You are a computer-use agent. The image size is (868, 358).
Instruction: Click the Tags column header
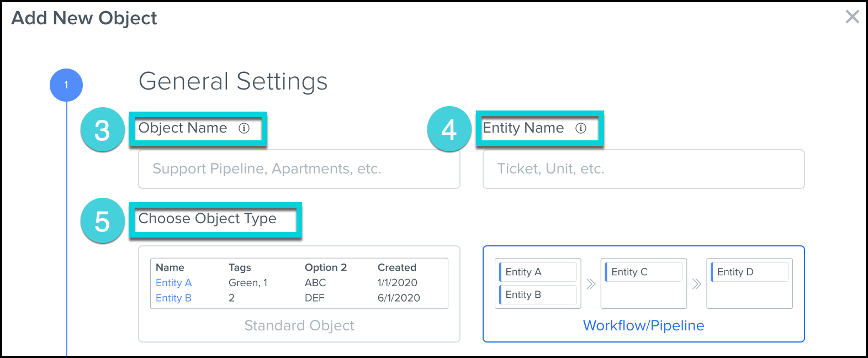pyautogui.click(x=240, y=267)
